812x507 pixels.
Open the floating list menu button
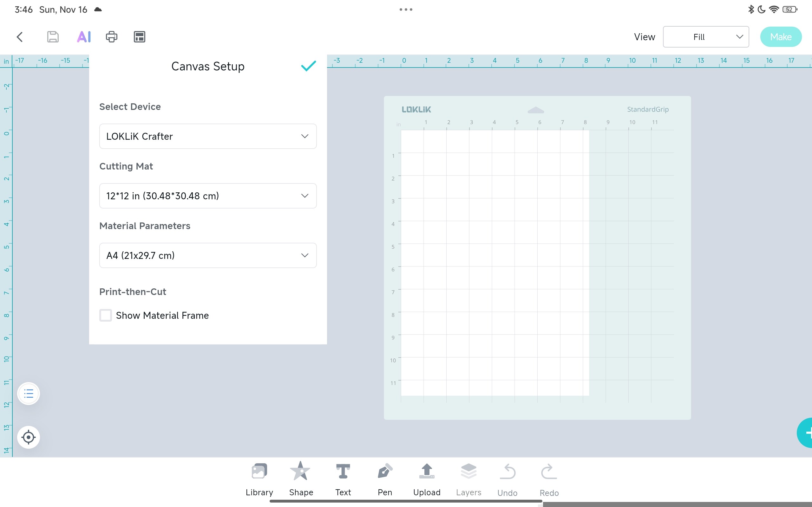[29, 393]
